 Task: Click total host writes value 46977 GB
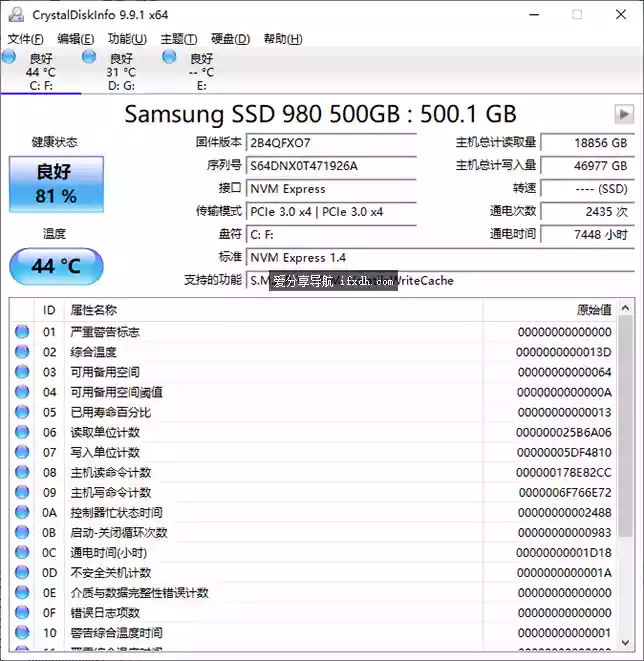[588, 166]
